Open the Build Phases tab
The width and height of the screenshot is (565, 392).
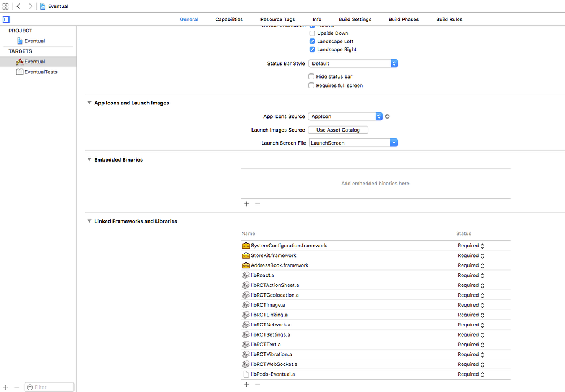pos(403,19)
